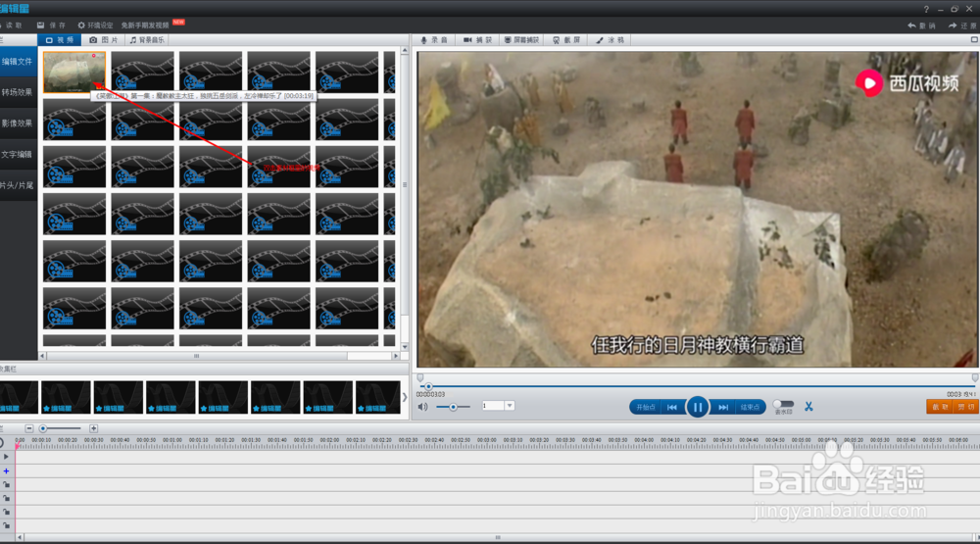The height and width of the screenshot is (544, 980).
Task: Open 环境设定 settings gear
Action: click(x=95, y=25)
